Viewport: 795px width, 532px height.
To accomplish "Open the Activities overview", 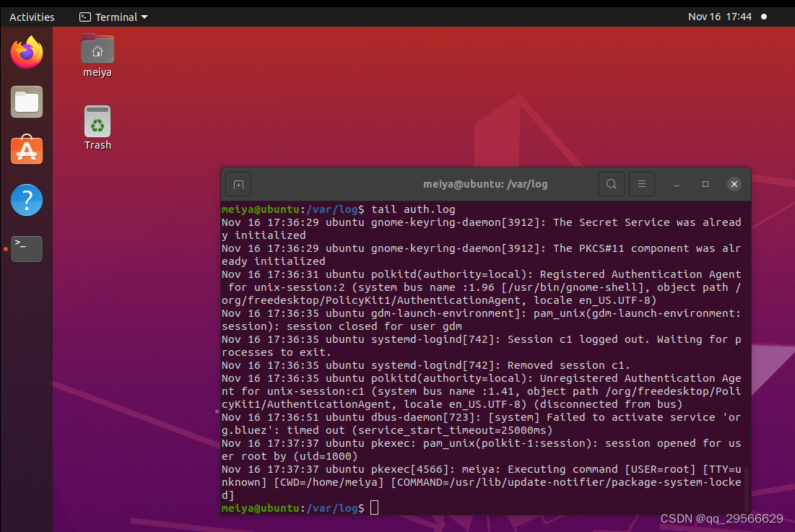I will (32, 17).
